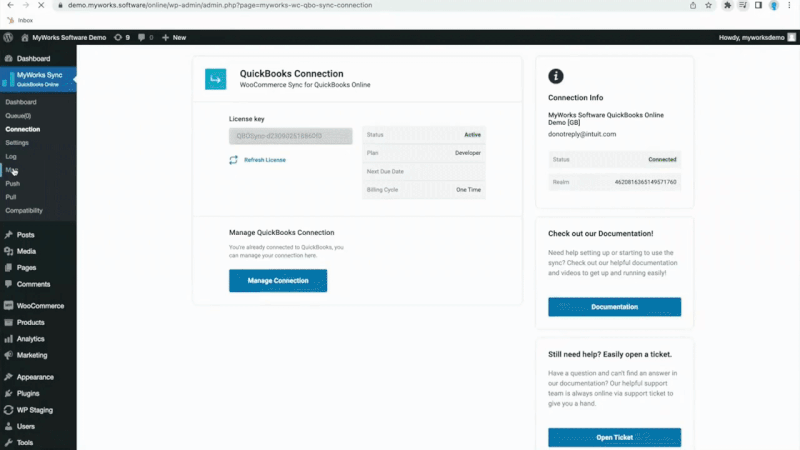Image resolution: width=800 pixels, height=450 pixels.
Task: Click the Refresh License link
Action: [x=264, y=160]
